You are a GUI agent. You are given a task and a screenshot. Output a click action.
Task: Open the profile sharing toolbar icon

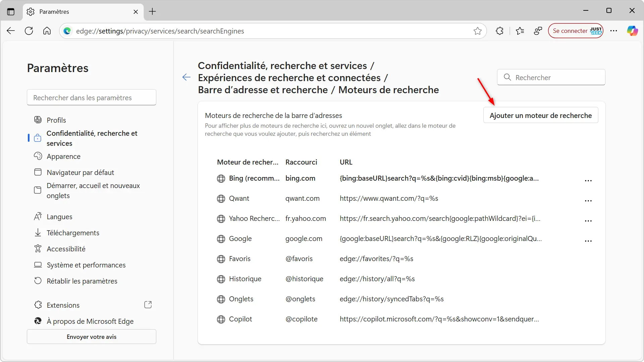538,31
